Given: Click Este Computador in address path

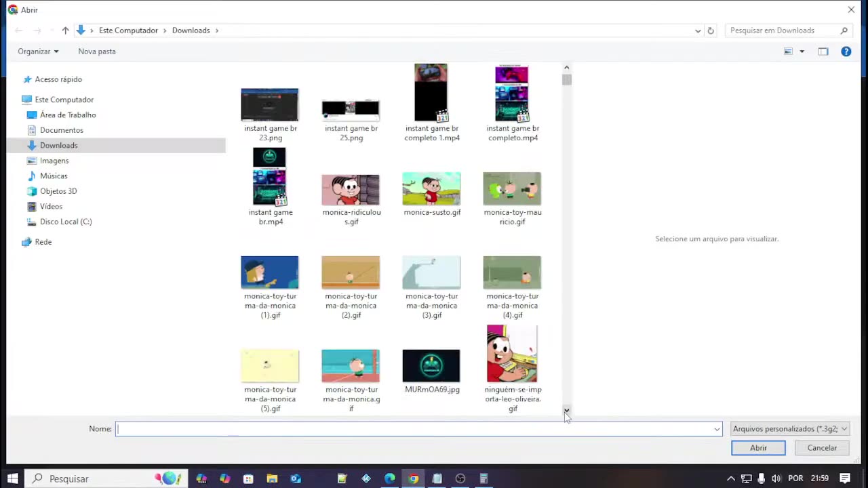Looking at the screenshot, I should 128,30.
